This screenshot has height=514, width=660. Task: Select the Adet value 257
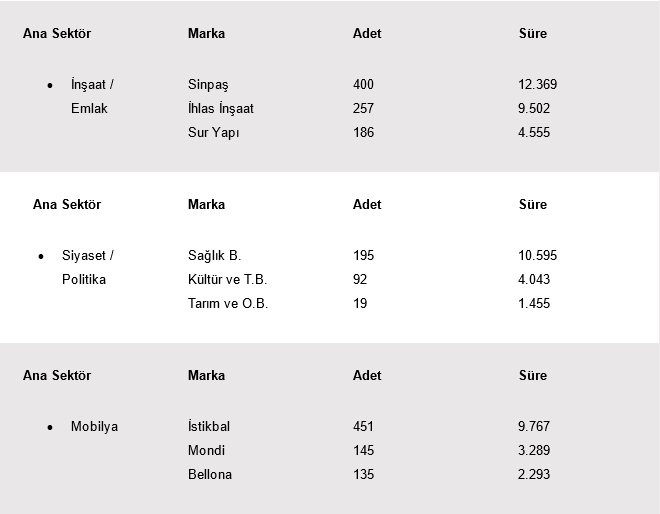tap(363, 109)
